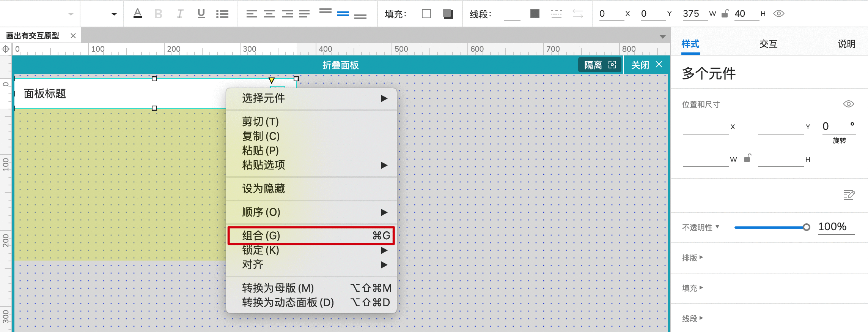Image resolution: width=868 pixels, height=332 pixels.
Task: Align text right
Action: (287, 14)
